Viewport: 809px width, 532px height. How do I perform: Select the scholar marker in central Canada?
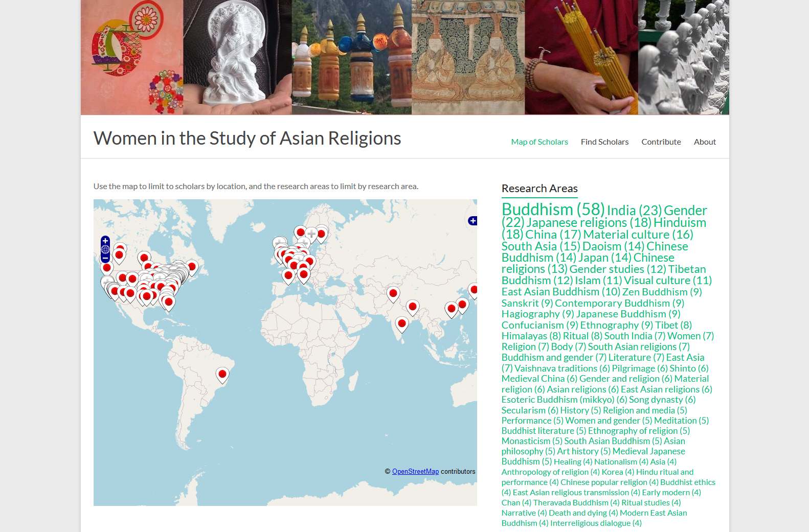point(145,259)
